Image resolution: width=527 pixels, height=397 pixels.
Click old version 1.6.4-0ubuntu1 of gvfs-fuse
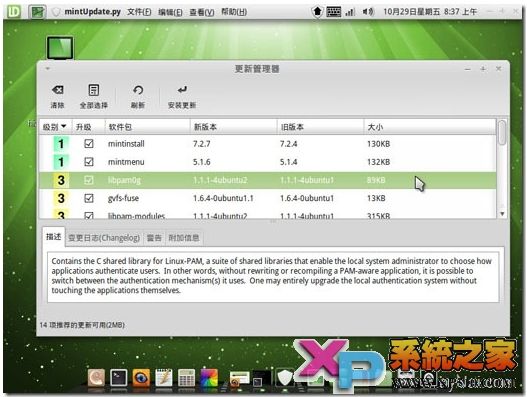[307, 198]
